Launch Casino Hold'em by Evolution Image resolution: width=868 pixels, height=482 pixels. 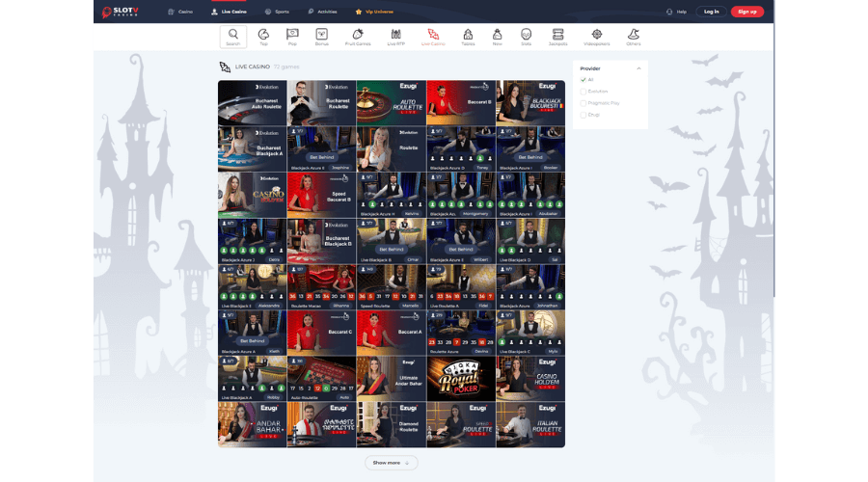tap(253, 195)
